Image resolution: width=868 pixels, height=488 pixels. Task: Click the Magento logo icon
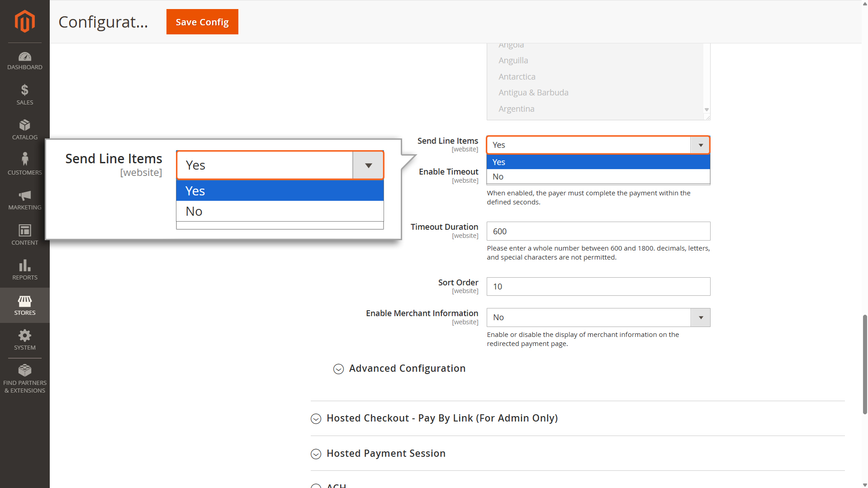pos(24,21)
